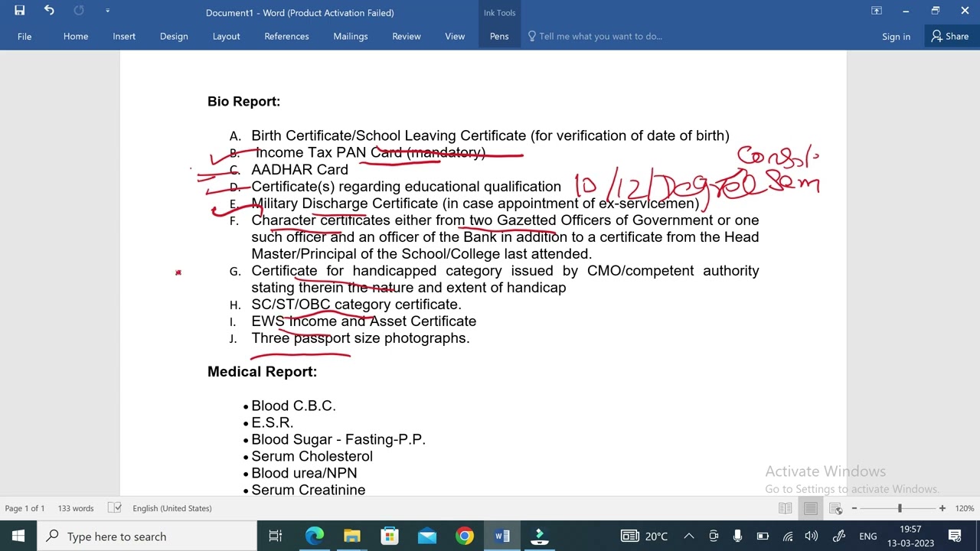980x551 pixels.
Task: Open the Ribbon Display Options button
Action: 877,11
